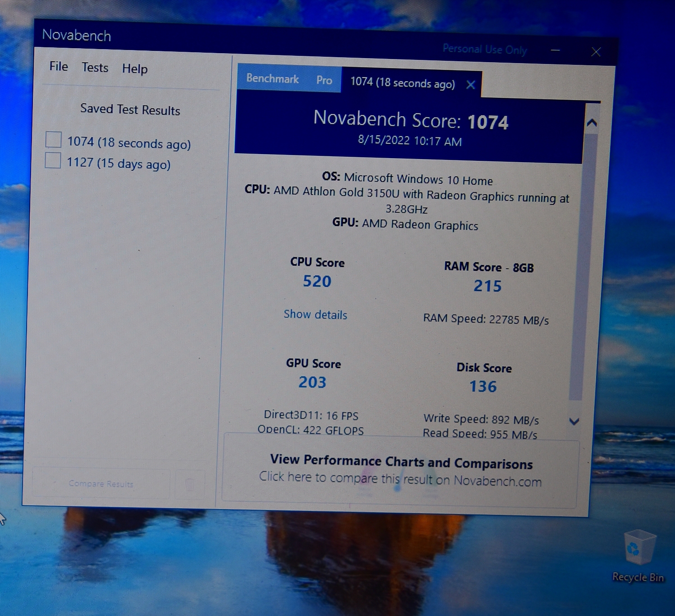Minimize the Novabench window
Screen dimensions: 675x616
click(x=555, y=50)
